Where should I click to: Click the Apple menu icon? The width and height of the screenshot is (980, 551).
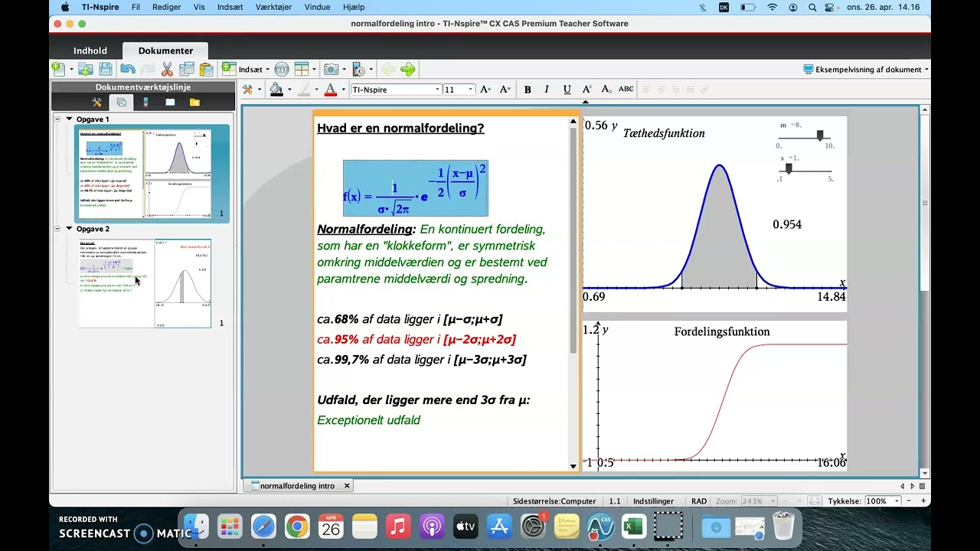[64, 7]
